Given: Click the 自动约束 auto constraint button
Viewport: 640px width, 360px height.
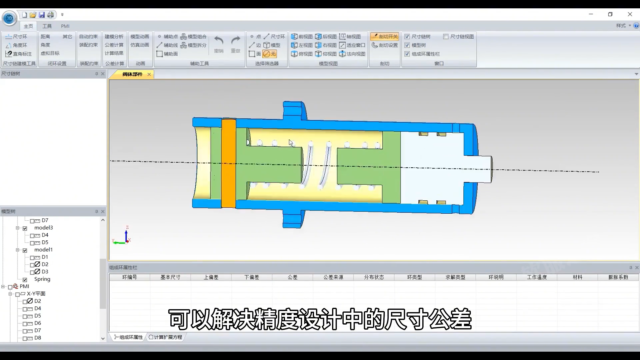Looking at the screenshot, I should click(88, 36).
